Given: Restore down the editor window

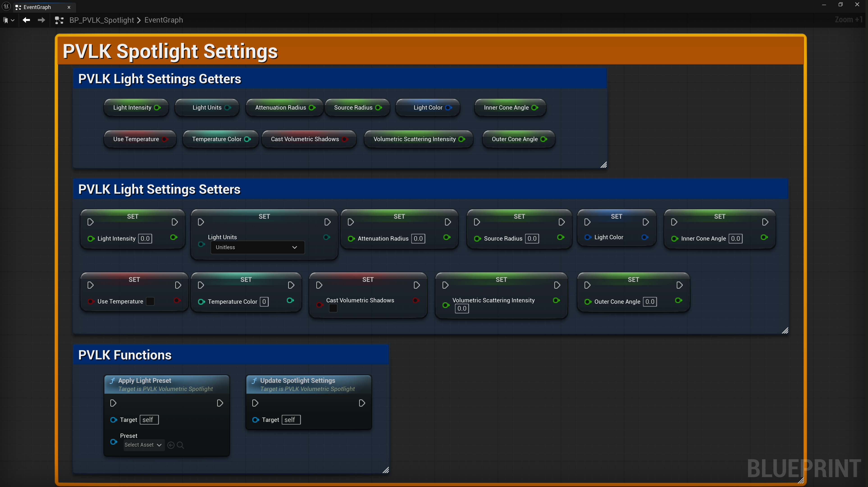Looking at the screenshot, I should coord(840,4).
